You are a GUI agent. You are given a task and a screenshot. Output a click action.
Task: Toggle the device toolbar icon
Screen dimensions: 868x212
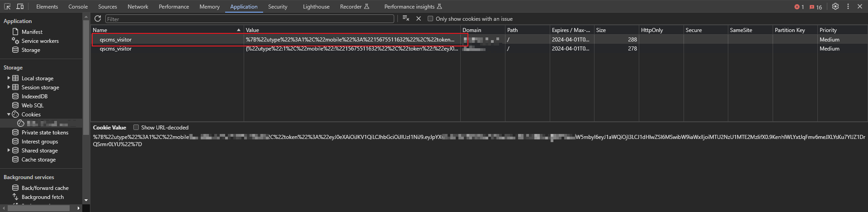point(20,6)
